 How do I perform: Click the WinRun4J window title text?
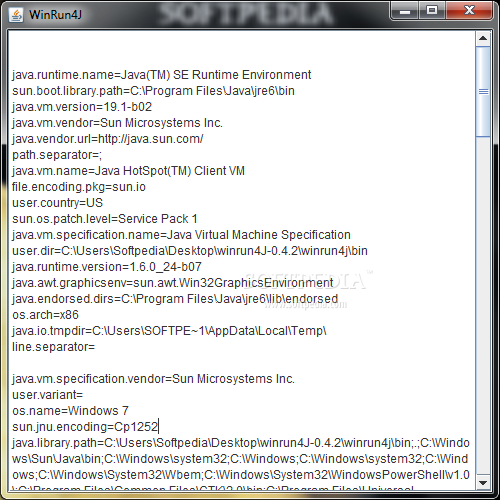(55, 15)
